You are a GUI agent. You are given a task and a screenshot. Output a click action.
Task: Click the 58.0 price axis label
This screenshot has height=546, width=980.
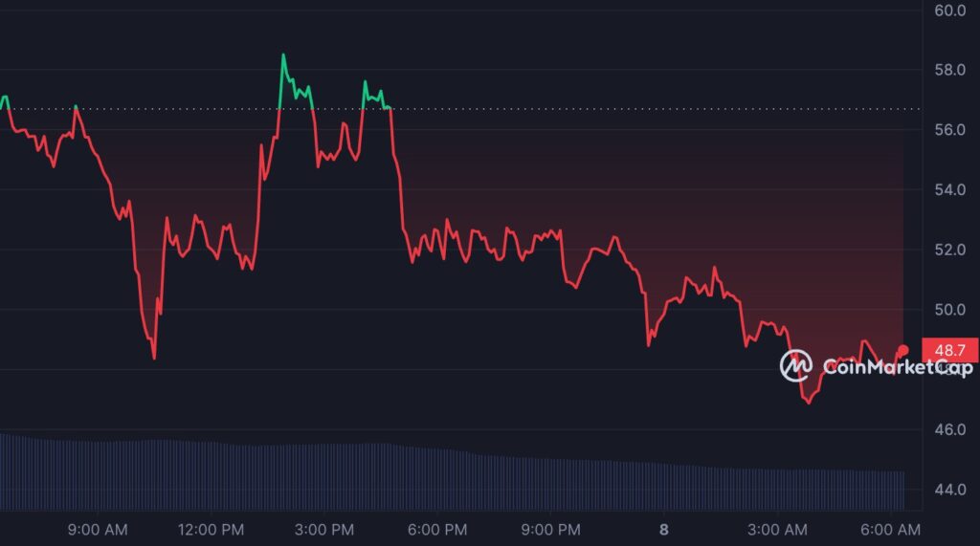point(949,70)
